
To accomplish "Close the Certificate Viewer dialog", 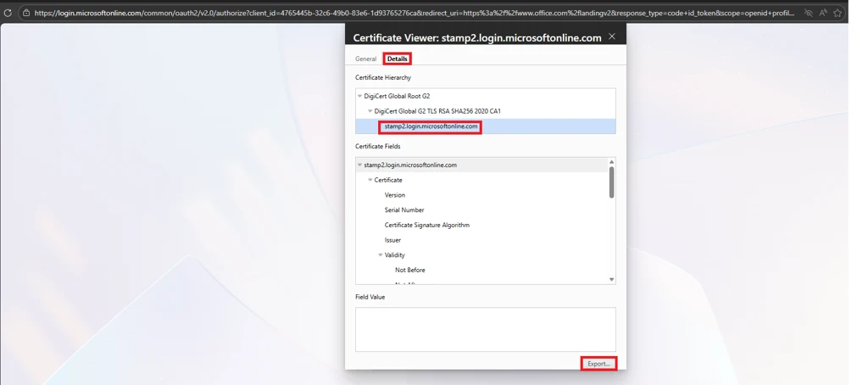I will [612, 36].
